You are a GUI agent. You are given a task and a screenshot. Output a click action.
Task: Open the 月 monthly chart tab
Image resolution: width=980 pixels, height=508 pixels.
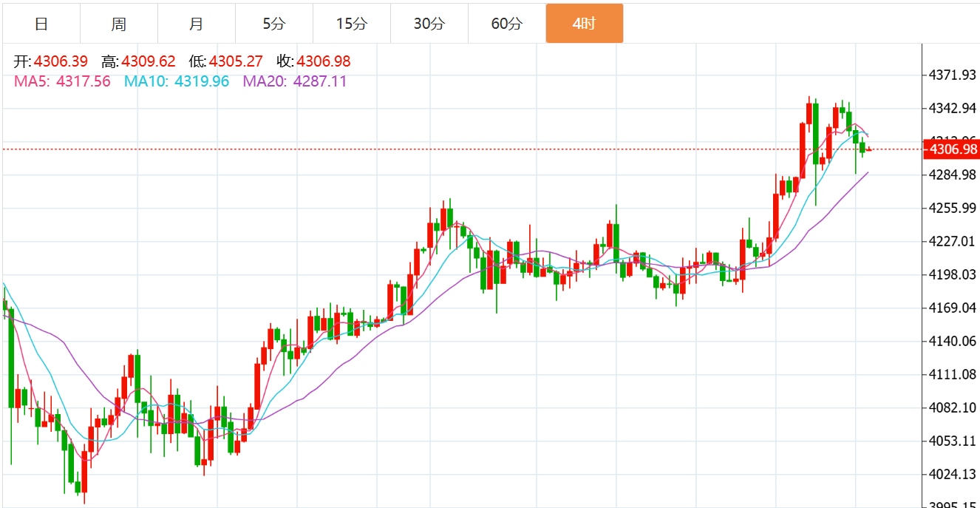196,24
